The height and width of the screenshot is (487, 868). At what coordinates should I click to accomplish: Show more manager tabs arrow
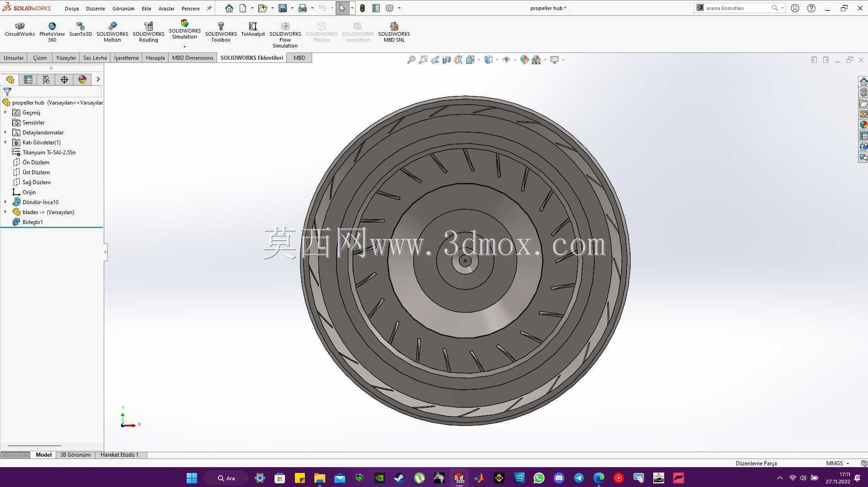point(98,80)
